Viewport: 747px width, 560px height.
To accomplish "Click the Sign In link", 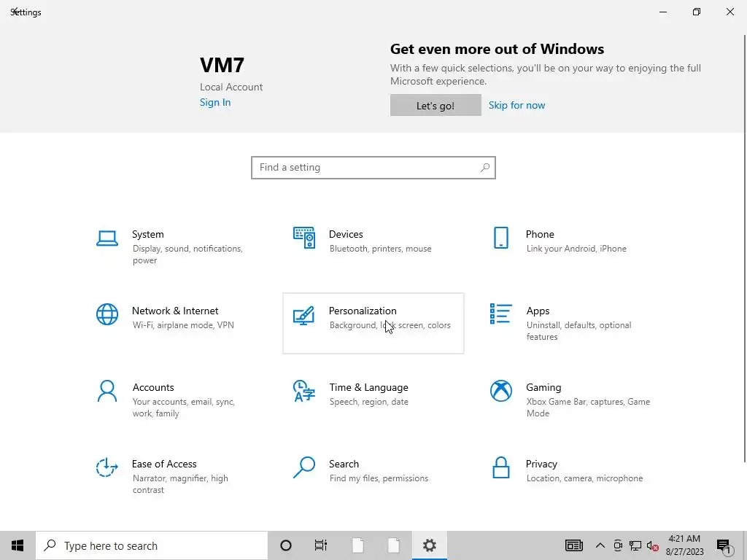I will click(x=215, y=102).
